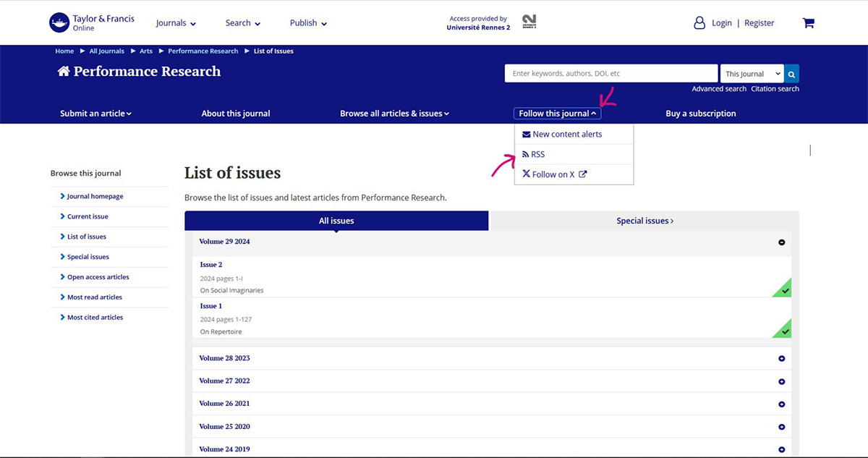868x458 pixels.
Task: Open Special issues in sidebar
Action: click(x=88, y=257)
